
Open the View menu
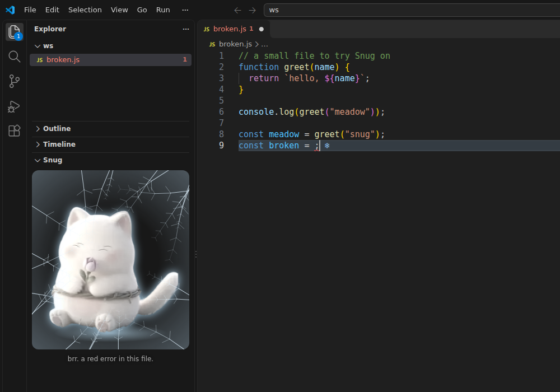(x=119, y=10)
